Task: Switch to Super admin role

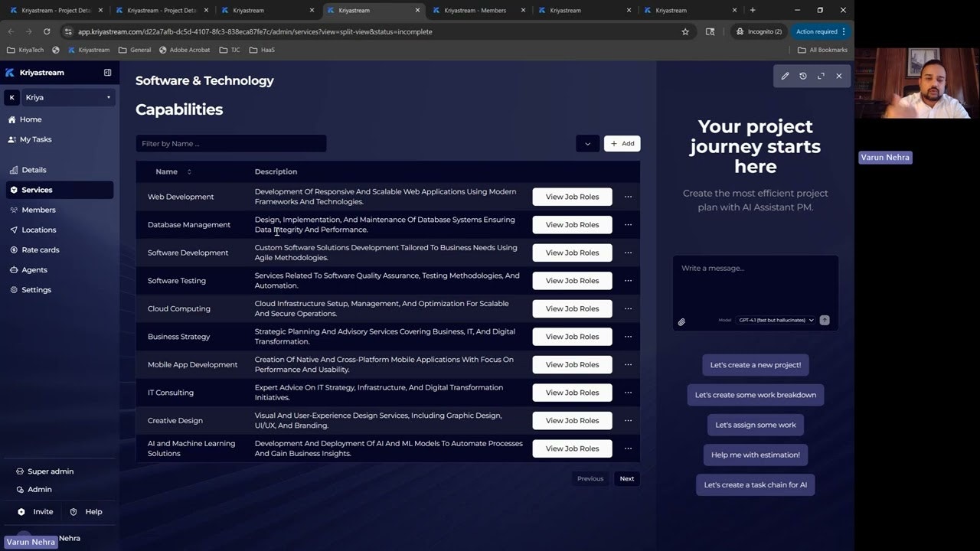Action: point(45,471)
